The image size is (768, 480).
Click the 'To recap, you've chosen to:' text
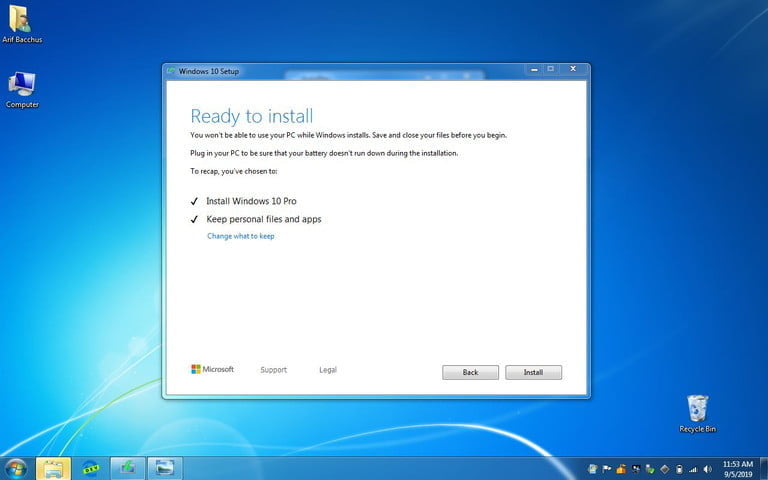tap(234, 171)
